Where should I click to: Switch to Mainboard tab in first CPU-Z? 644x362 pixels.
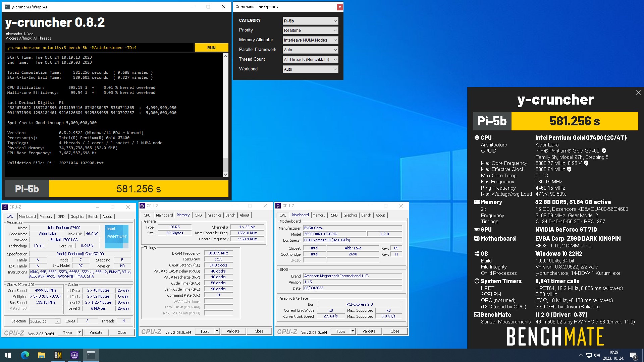[27, 217]
